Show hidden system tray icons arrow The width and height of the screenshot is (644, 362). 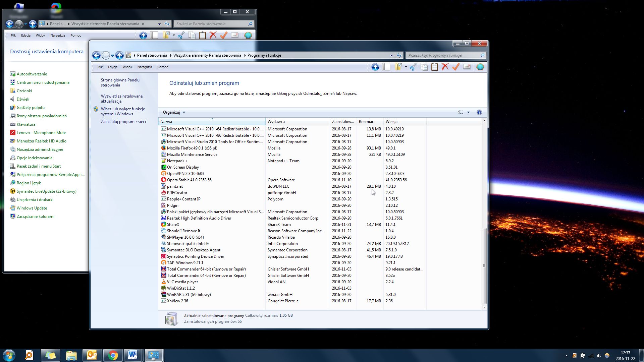click(x=567, y=356)
